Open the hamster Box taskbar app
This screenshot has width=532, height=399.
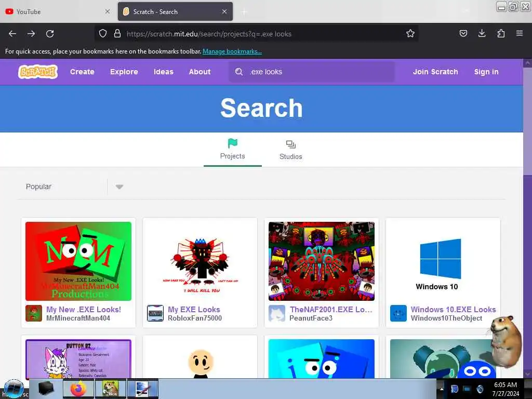click(x=111, y=389)
